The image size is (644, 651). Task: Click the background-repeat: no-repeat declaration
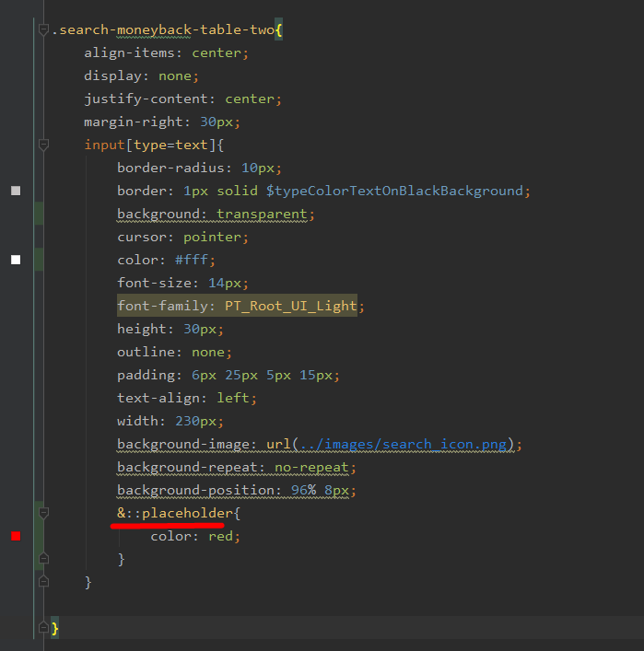(237, 468)
